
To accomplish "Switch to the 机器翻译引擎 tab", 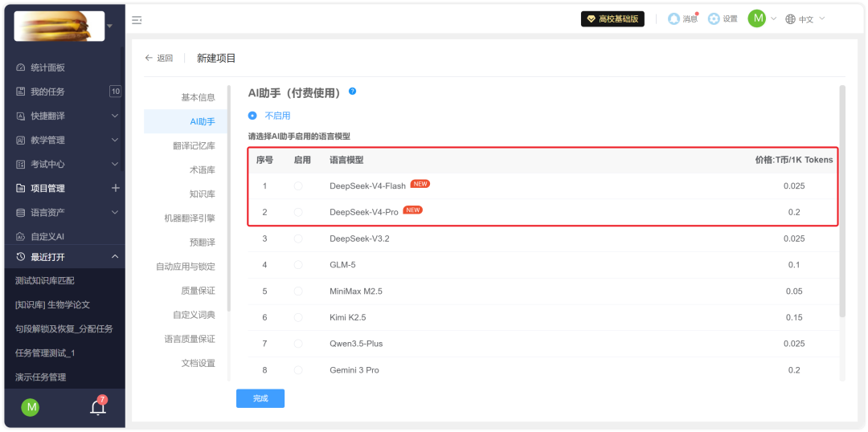I will tap(190, 218).
